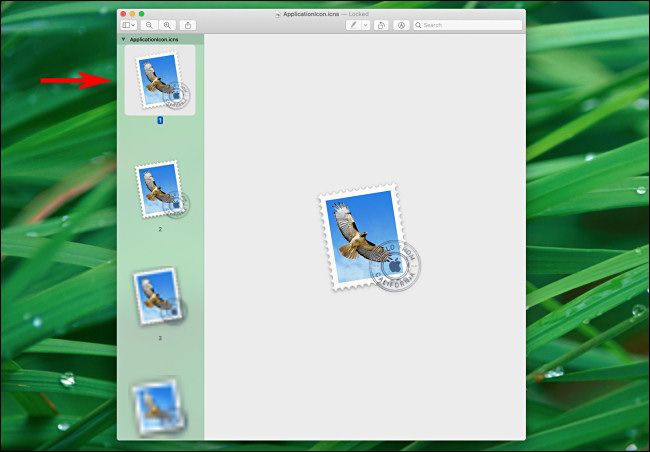Click the page number 2 label
This screenshot has height=452, width=650.
(160, 229)
